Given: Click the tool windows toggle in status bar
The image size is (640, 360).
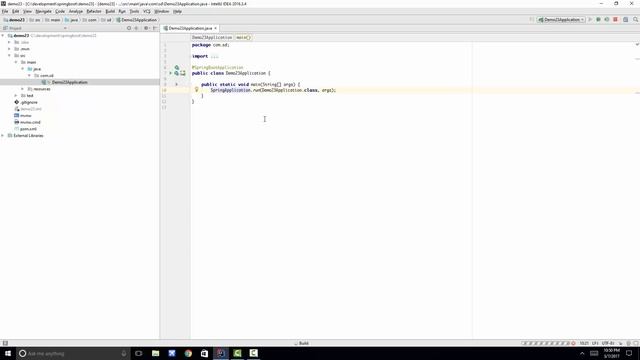Looking at the screenshot, I should 5,343.
